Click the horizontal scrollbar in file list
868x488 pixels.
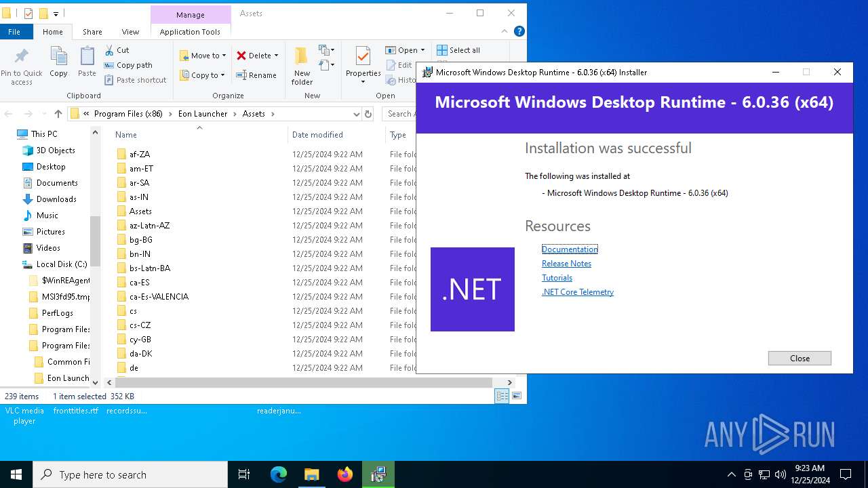point(304,382)
